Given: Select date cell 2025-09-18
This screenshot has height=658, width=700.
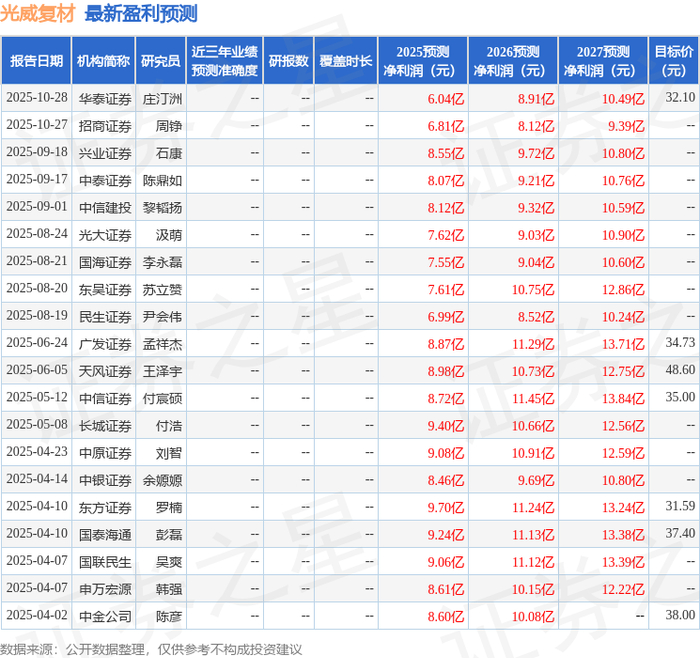Looking at the screenshot, I should coord(37,152).
